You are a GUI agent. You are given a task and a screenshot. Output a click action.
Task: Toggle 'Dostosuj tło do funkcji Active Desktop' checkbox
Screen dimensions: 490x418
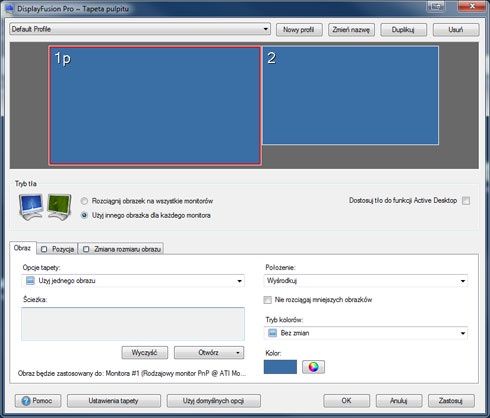[x=466, y=201]
